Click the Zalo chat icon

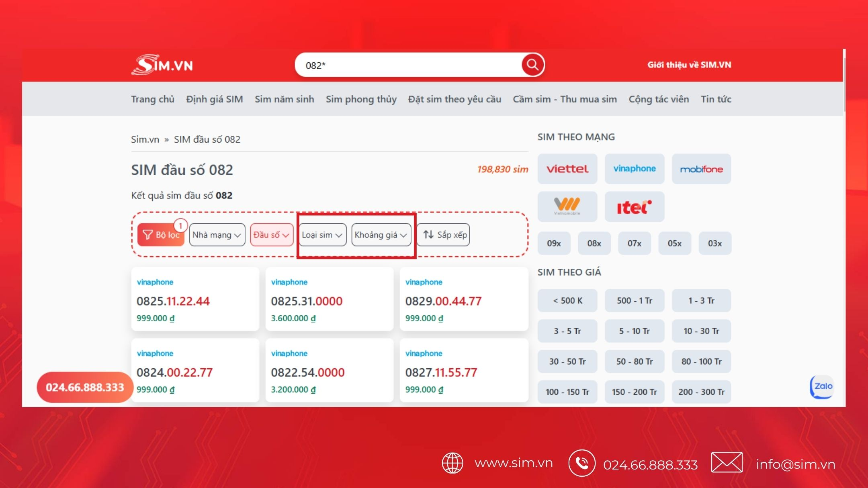[x=822, y=387]
